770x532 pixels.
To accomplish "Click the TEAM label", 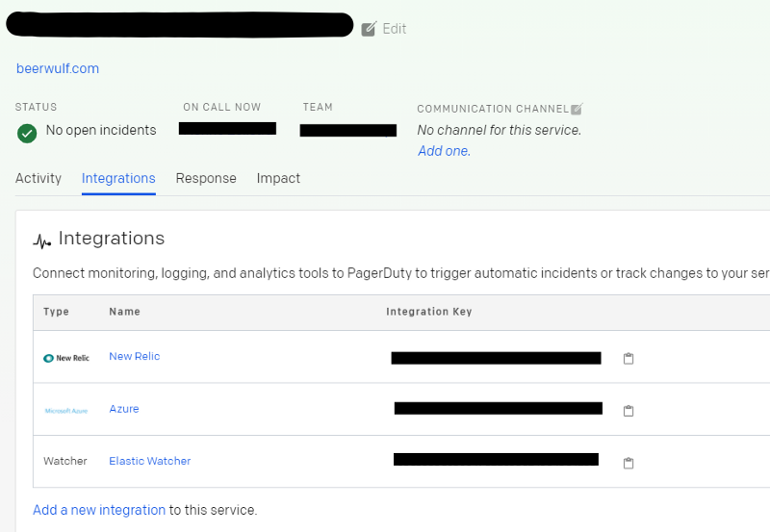I will 318,107.
